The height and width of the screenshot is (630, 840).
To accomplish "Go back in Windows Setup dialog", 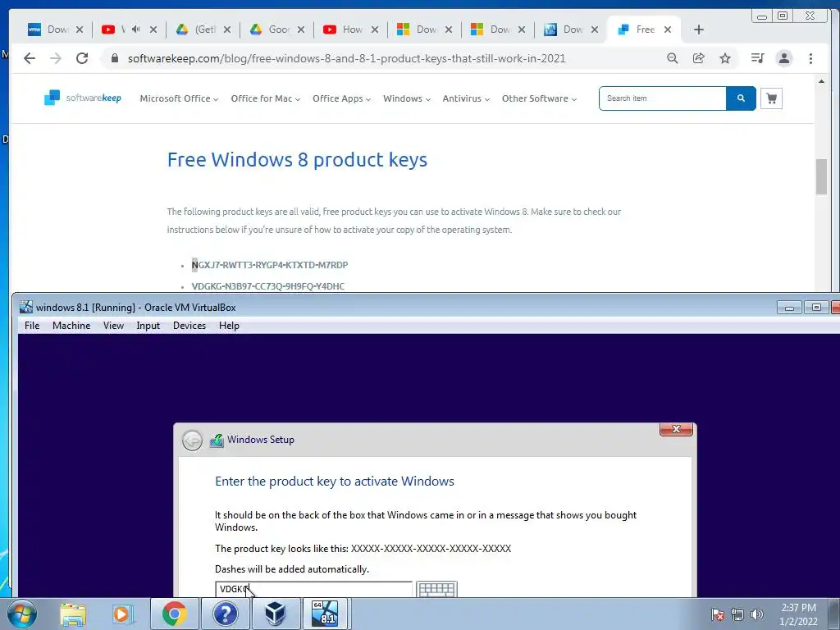I will (x=192, y=441).
